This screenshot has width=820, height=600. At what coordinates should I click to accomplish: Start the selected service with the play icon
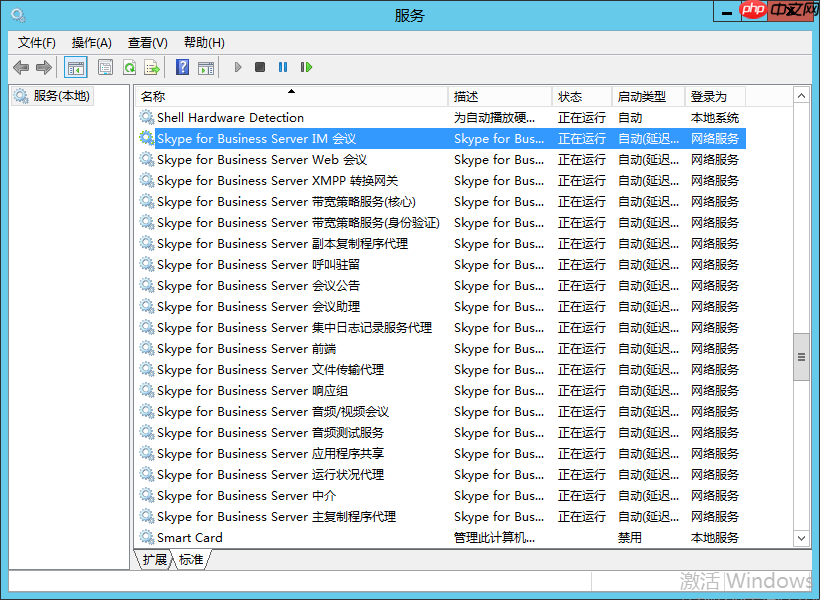[x=237, y=67]
